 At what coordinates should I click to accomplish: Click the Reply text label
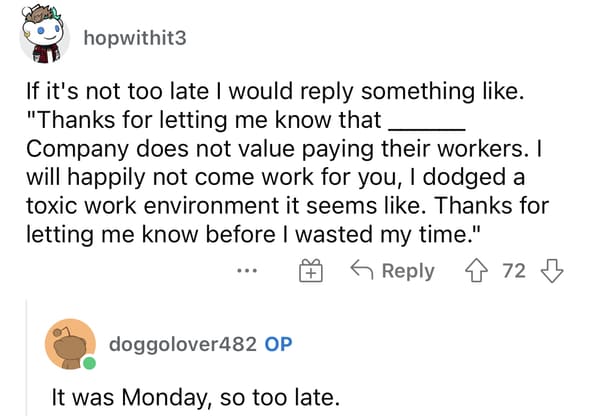tap(408, 271)
